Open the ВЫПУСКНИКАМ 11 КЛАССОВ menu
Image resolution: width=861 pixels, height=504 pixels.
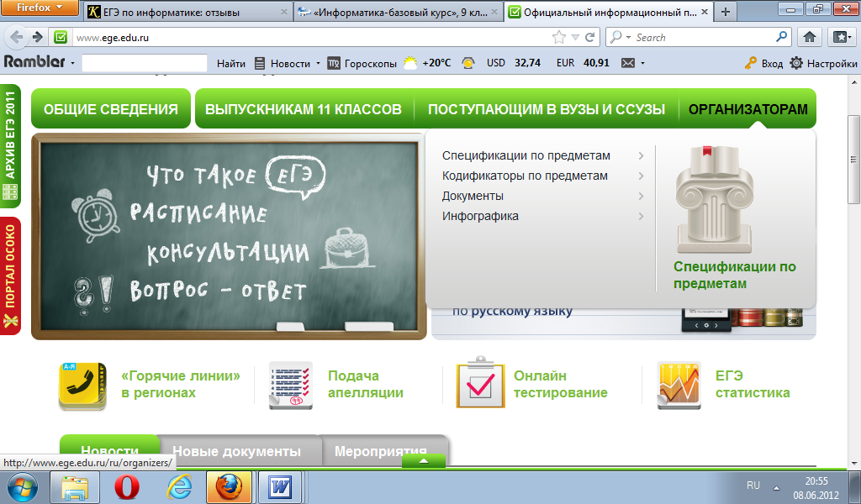[x=303, y=108]
